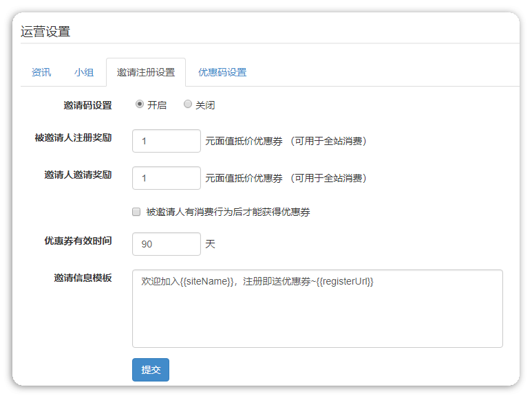Click the {{registerUrl}} placeholder in the template

tap(345, 282)
